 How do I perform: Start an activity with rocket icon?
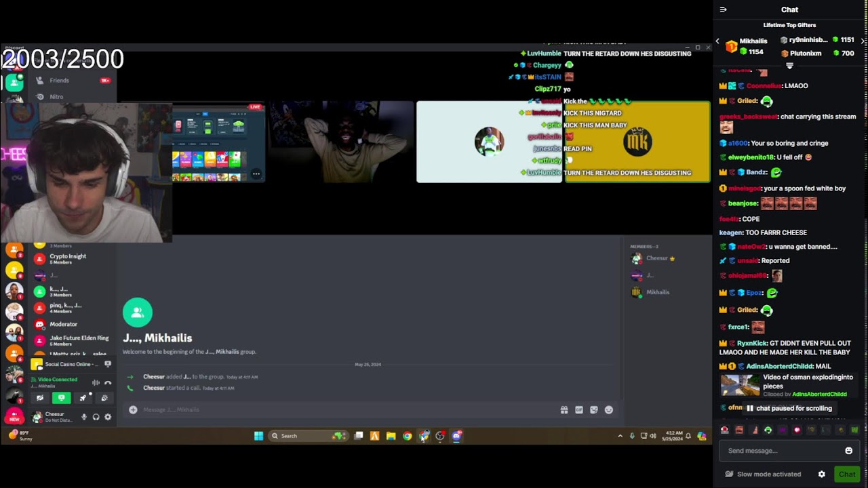pos(83,398)
